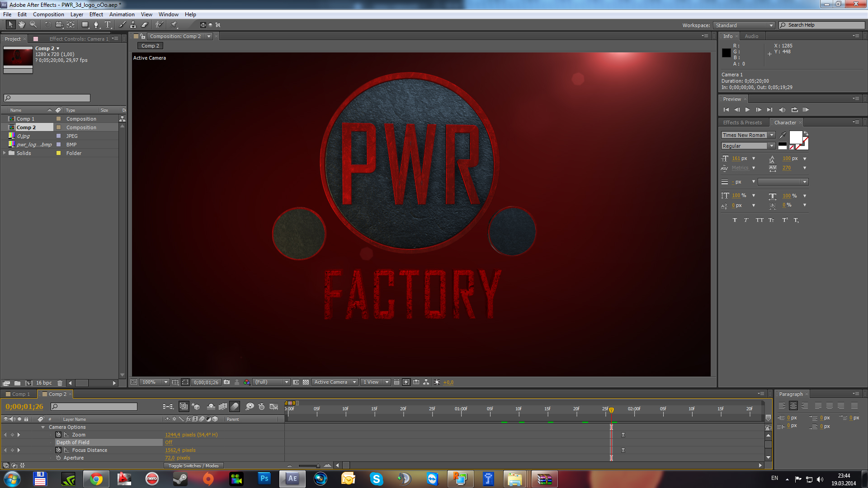Open the Graph Editor in timeline

[x=274, y=407]
